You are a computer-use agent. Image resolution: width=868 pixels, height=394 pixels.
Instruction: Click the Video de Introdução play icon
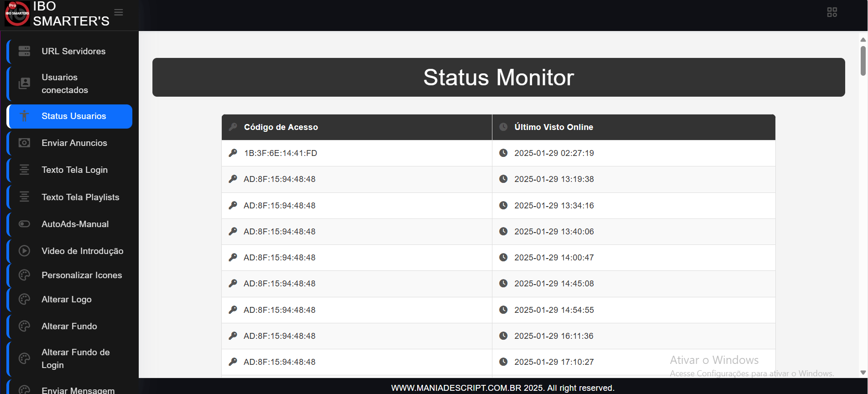point(24,251)
